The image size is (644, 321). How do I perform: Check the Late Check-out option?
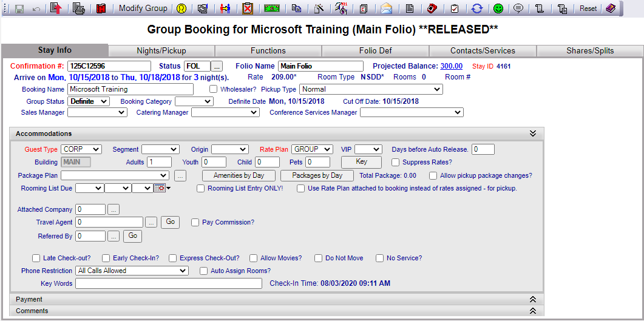tap(36, 258)
